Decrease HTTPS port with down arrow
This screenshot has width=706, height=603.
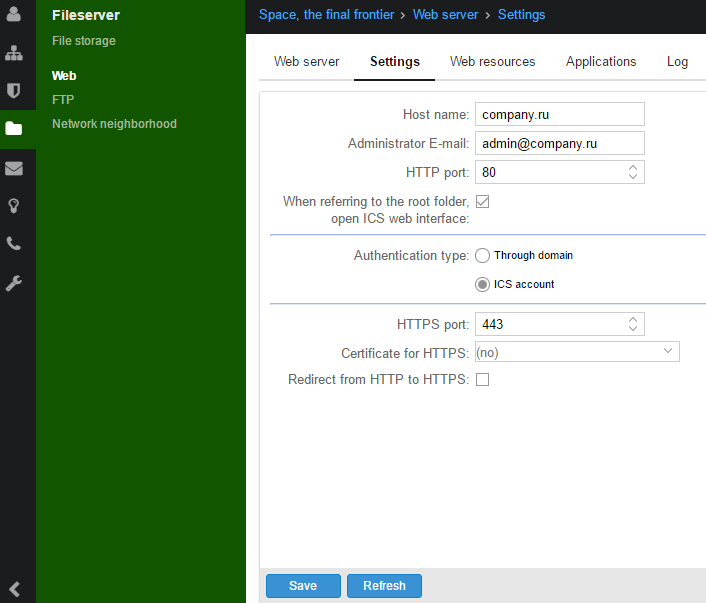tap(633, 328)
